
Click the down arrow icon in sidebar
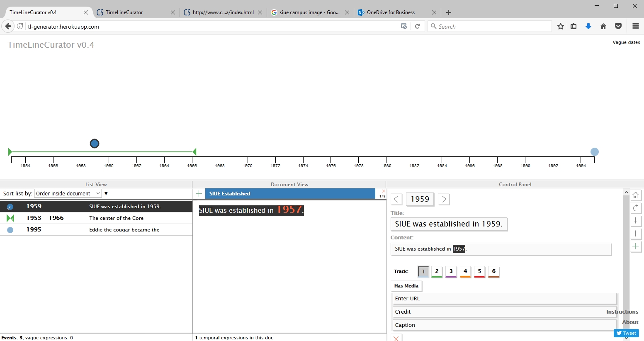coord(635,221)
